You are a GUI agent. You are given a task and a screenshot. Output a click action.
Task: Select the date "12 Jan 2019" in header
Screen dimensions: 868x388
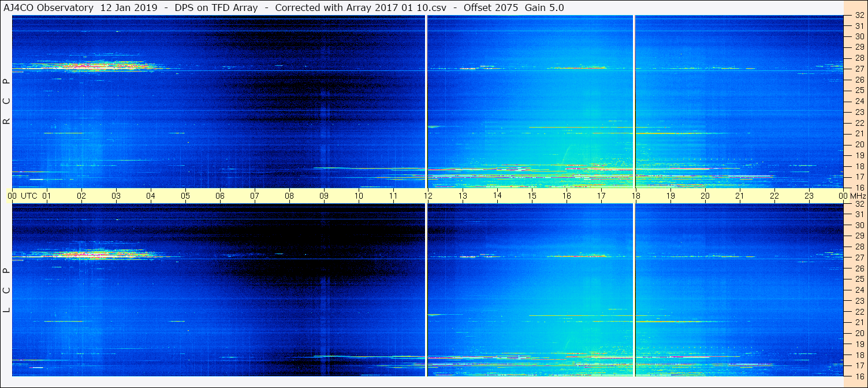128,8
